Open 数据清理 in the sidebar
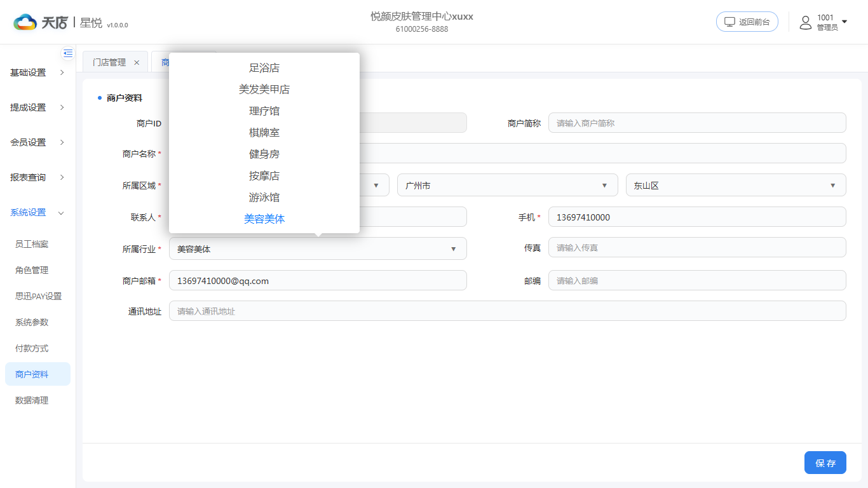The width and height of the screenshot is (868, 488). (x=37, y=400)
